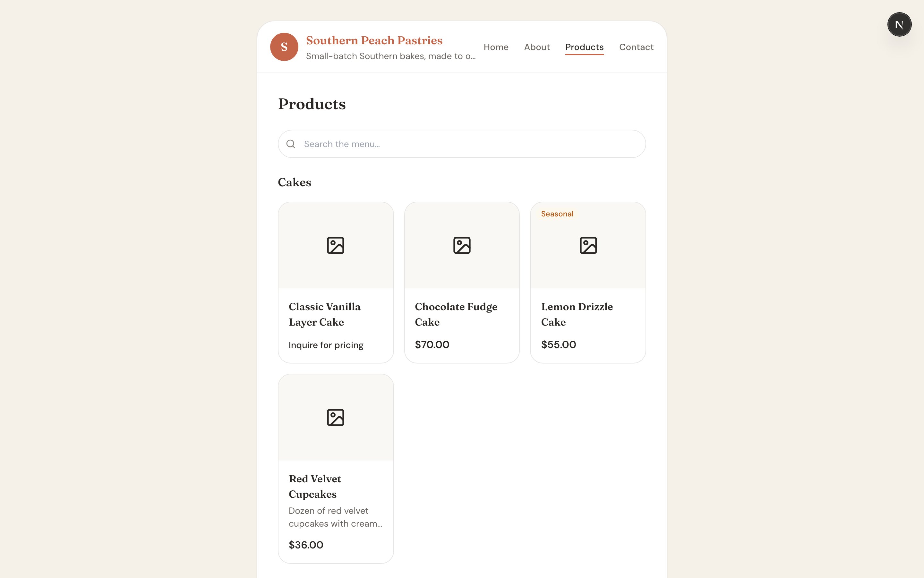Viewport: 924px width, 578px height.
Task: Click Chocolate Fudge Cake image placeholder
Action: [x=462, y=245]
